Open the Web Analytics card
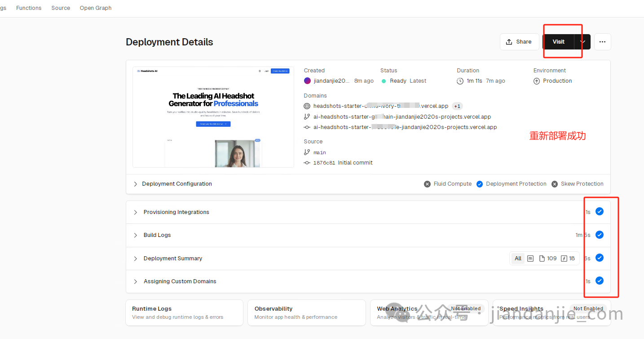 click(429, 313)
